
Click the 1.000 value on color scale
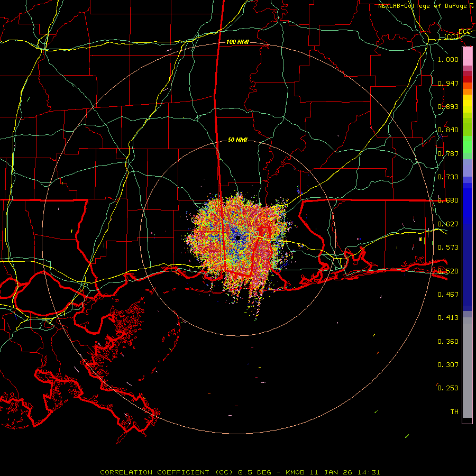tap(448, 59)
